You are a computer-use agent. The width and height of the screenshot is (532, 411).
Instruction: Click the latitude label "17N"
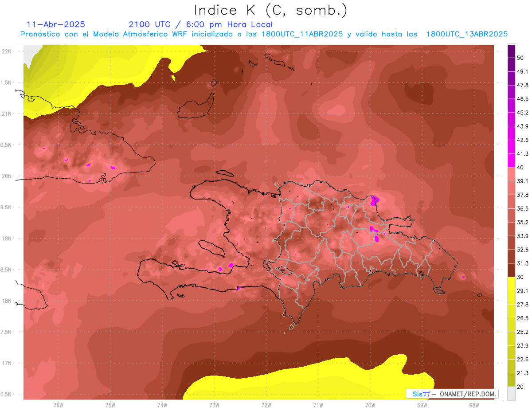(7, 364)
